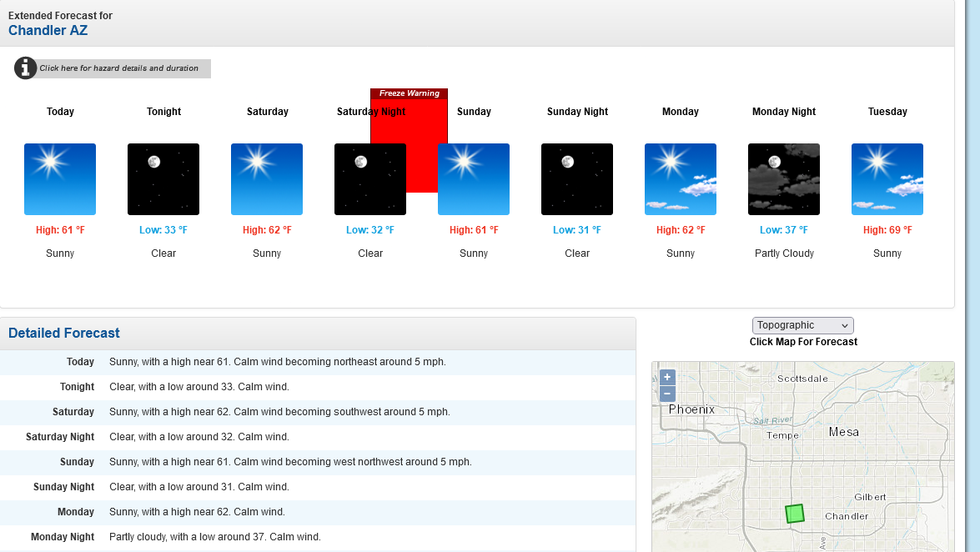Click 'Saturday Night' row label in Detailed Forecast
Screen dimensions: 980x552
coord(60,437)
